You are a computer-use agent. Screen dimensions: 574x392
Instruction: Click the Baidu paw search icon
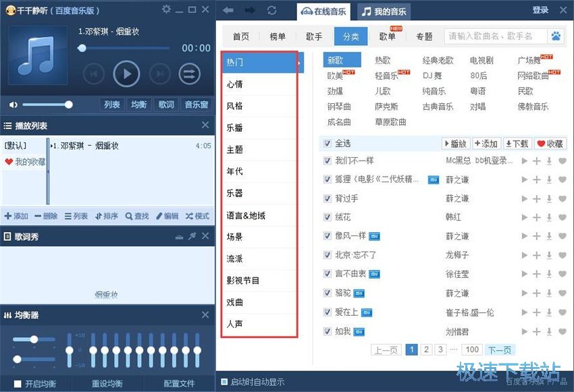click(556, 36)
